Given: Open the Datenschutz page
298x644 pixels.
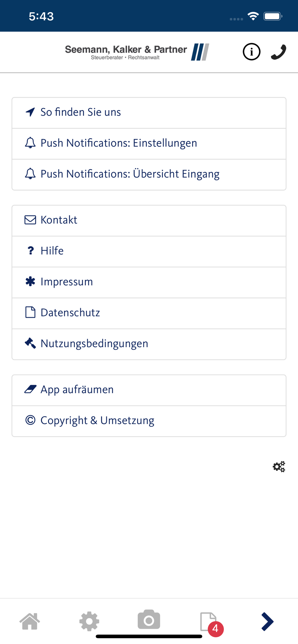Looking at the screenshot, I should click(x=149, y=313).
